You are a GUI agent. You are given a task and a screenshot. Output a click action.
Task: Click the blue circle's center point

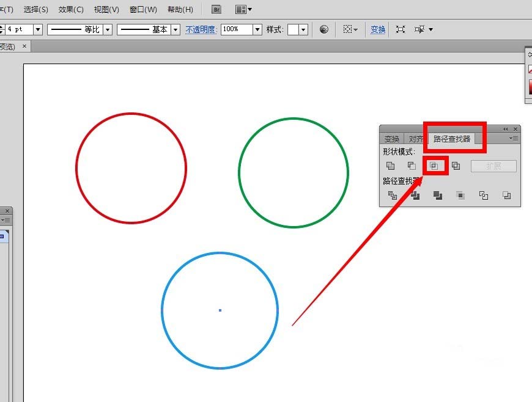click(x=220, y=310)
